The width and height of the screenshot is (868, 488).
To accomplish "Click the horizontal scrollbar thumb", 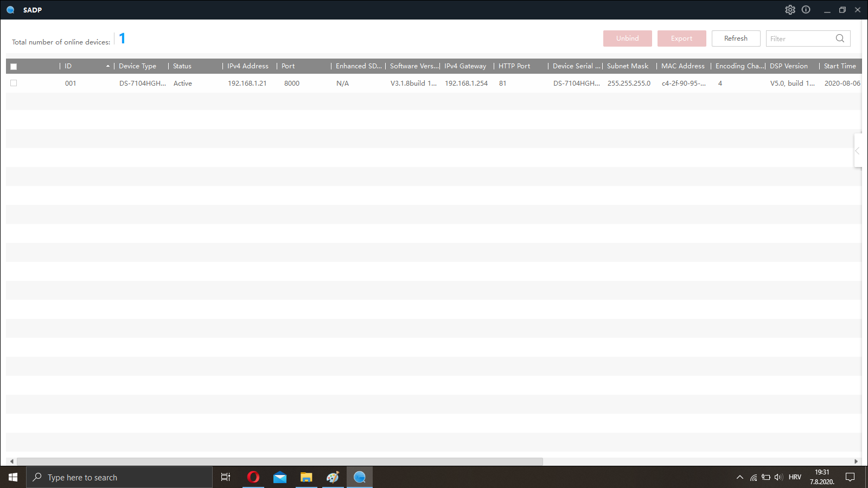I will 279,461.
